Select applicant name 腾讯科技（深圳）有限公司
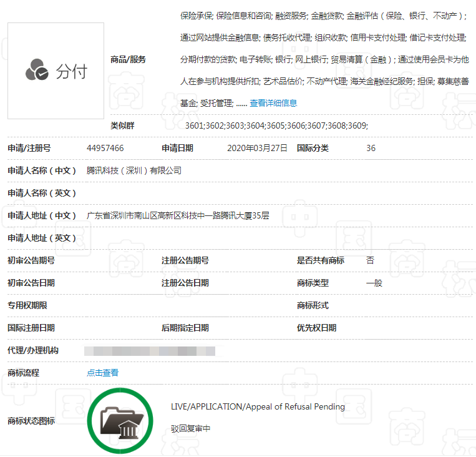 point(134,171)
